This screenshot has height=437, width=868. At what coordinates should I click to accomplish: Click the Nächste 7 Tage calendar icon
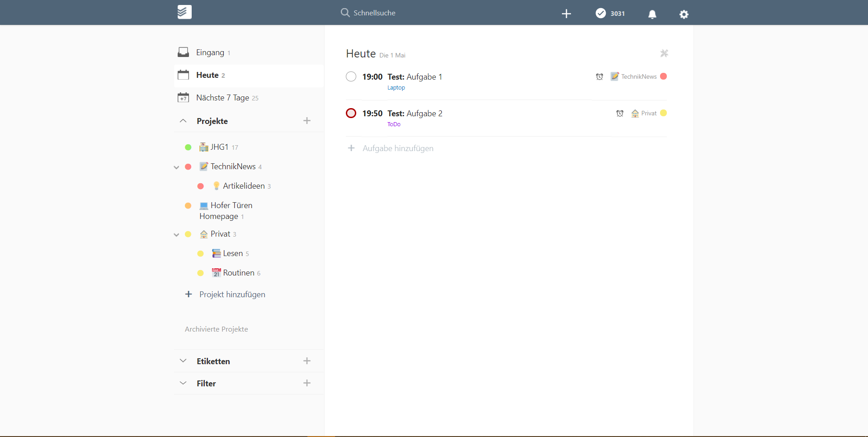[x=183, y=98]
